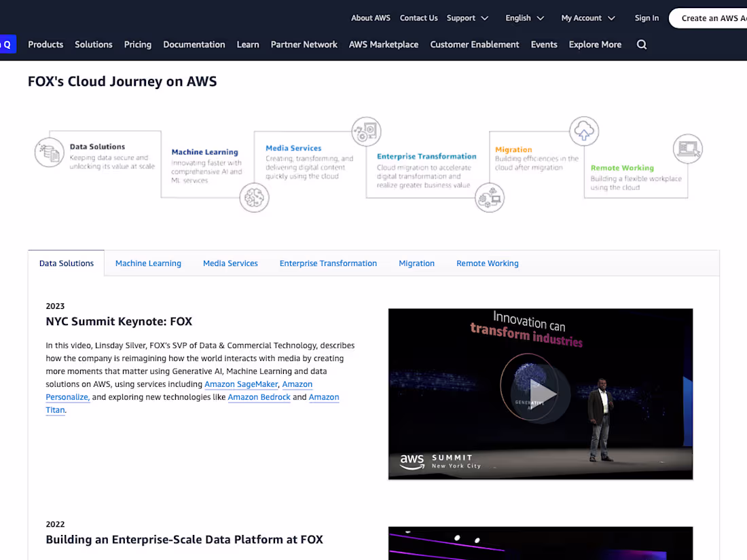Screen dimensions: 747x560
Task: Click the neural network icon below Media Services
Action: pyautogui.click(x=254, y=198)
